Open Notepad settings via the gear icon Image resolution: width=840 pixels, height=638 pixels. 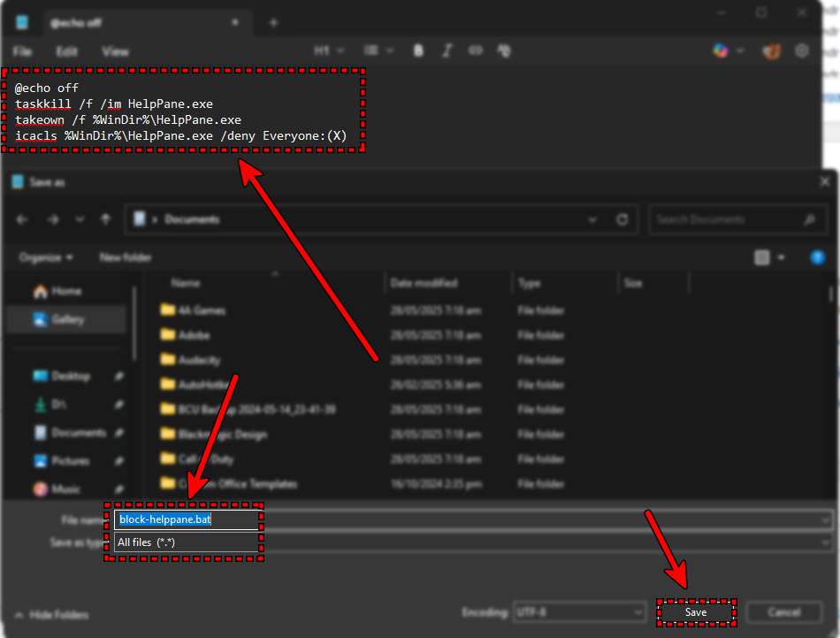pyautogui.click(x=802, y=50)
